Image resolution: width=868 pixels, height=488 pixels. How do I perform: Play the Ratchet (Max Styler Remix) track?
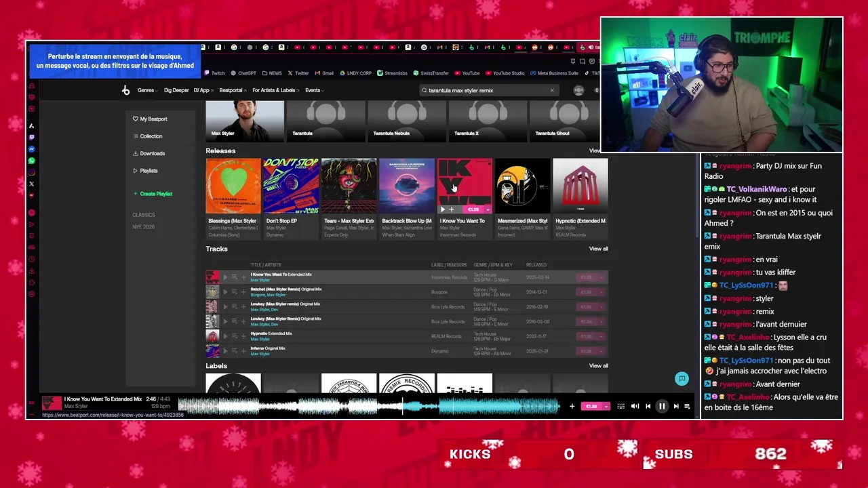(x=225, y=292)
